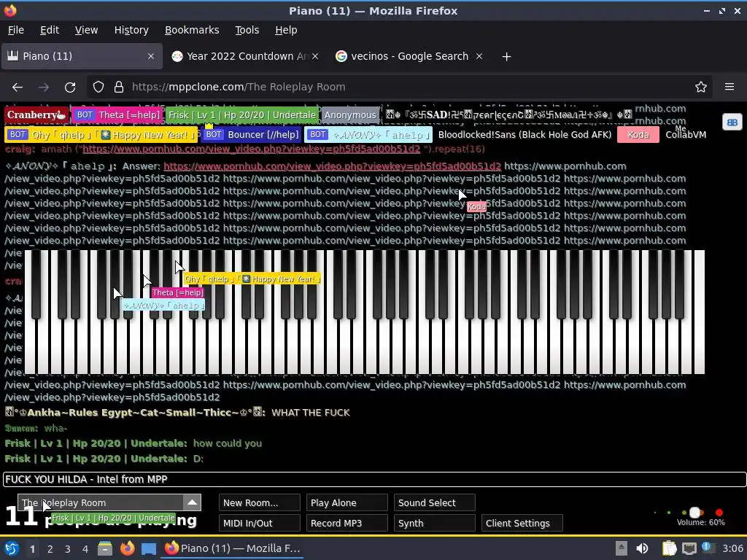Screen dimensions: 747x560
Task: Reload the current page
Action: click(x=70, y=87)
